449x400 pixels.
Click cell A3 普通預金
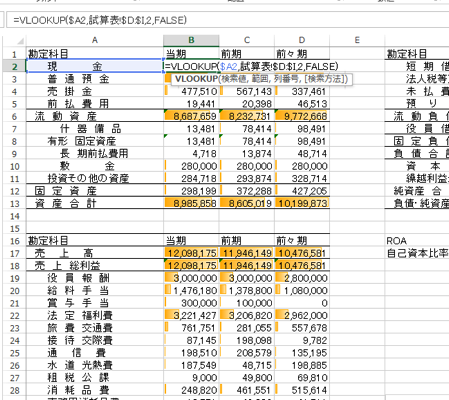(x=95, y=79)
